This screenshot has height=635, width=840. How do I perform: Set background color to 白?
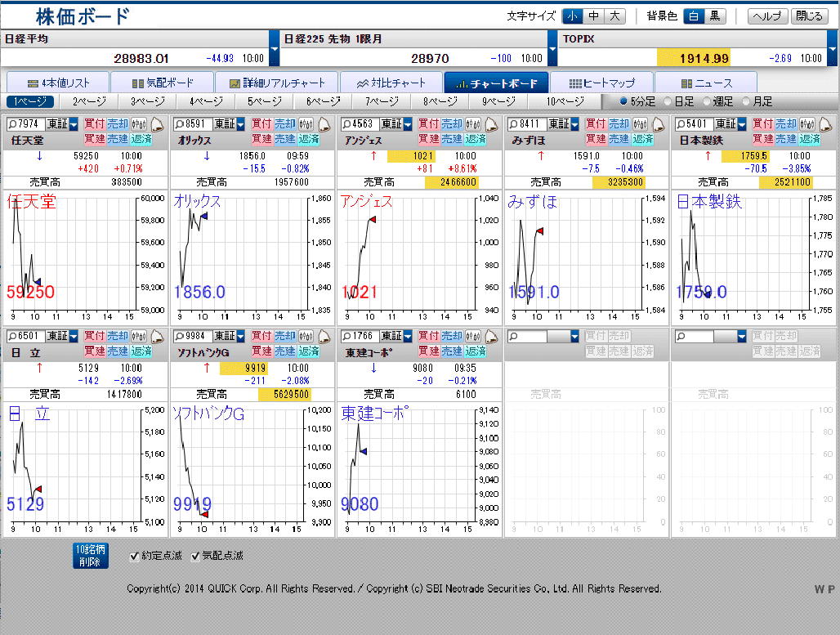pos(694,16)
